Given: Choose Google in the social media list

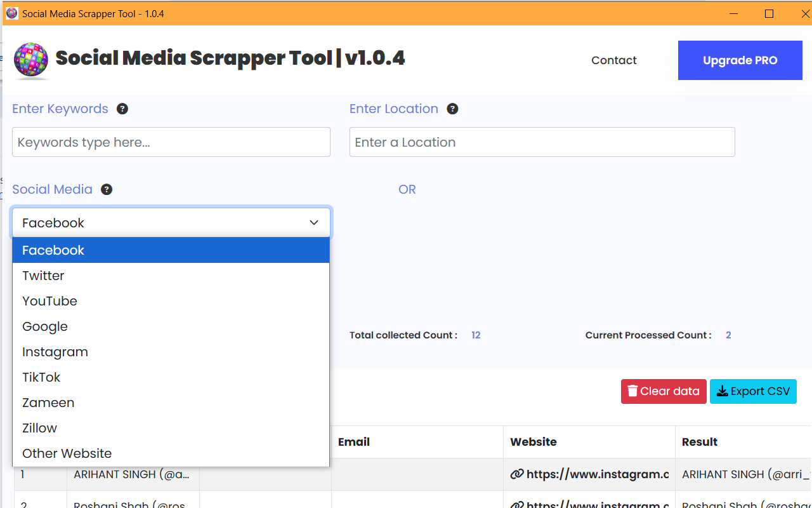Looking at the screenshot, I should (171, 326).
